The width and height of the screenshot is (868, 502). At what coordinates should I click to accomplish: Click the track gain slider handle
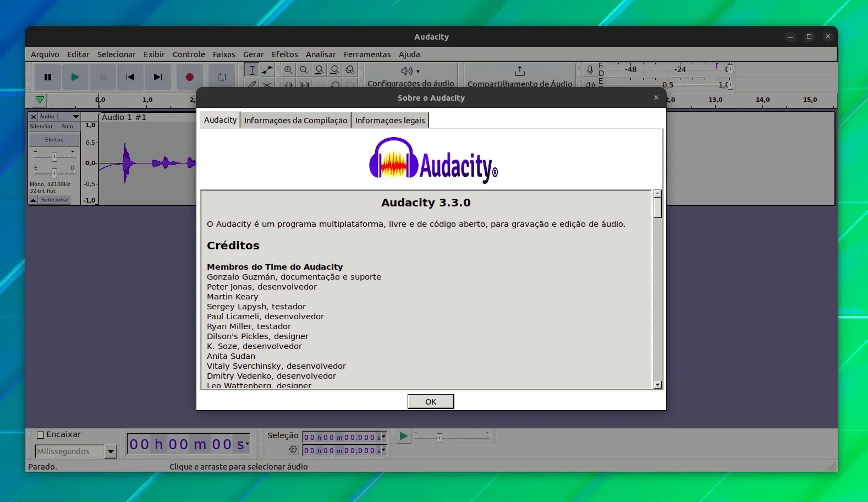[54, 157]
